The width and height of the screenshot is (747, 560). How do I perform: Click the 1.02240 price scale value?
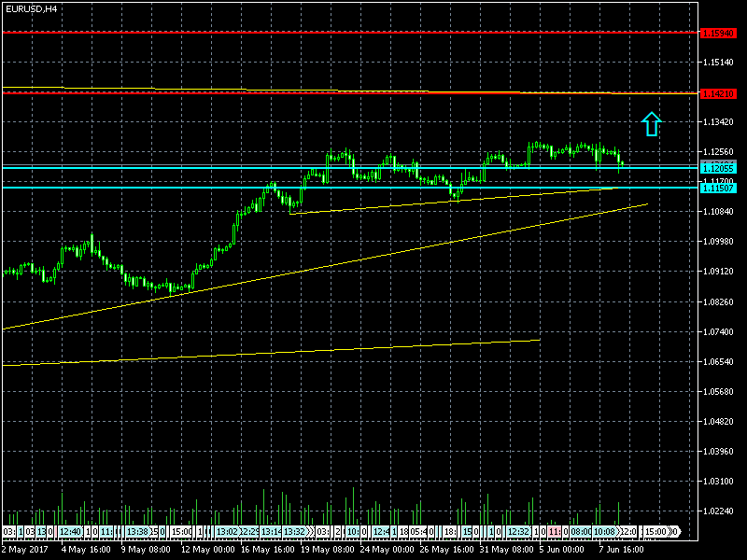click(718, 511)
